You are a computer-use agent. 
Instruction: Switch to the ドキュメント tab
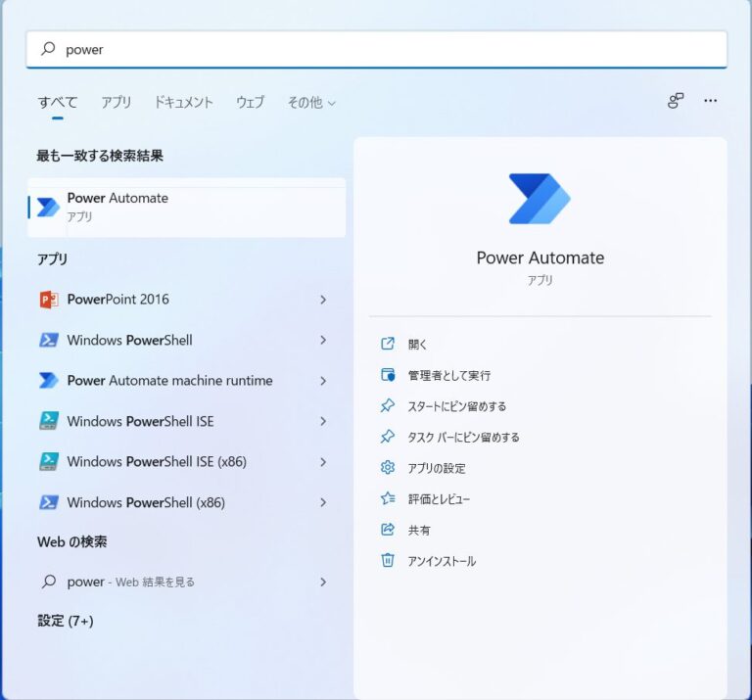183,102
